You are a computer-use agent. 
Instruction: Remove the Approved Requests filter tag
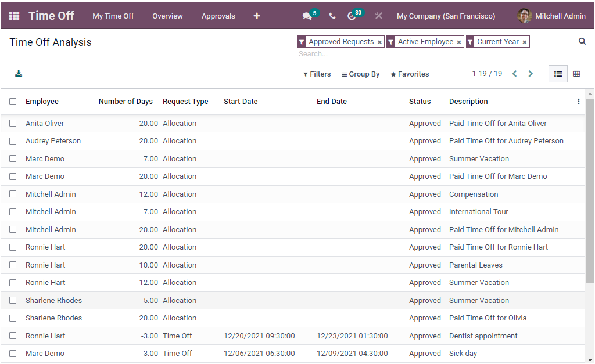pyautogui.click(x=380, y=41)
